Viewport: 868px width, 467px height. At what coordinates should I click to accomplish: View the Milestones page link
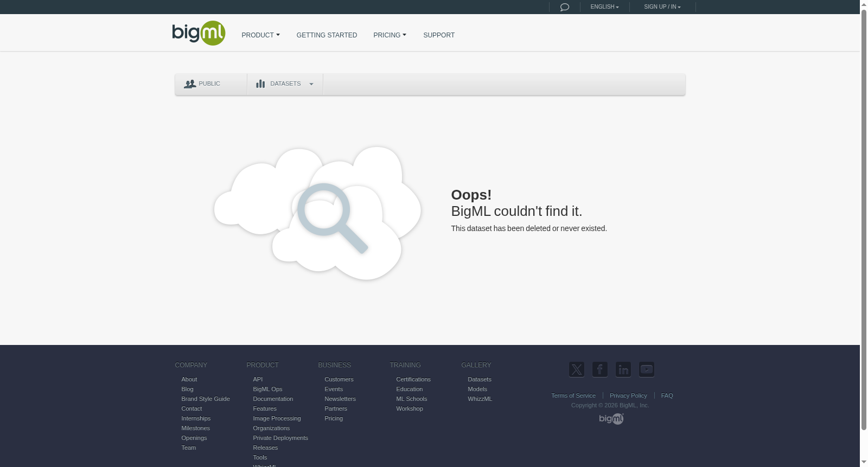[195, 428]
